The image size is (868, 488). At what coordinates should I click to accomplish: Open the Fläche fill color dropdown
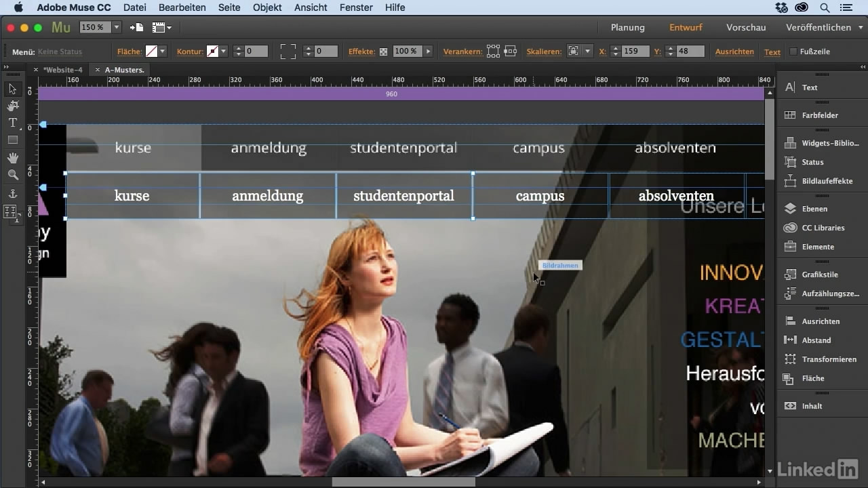163,52
